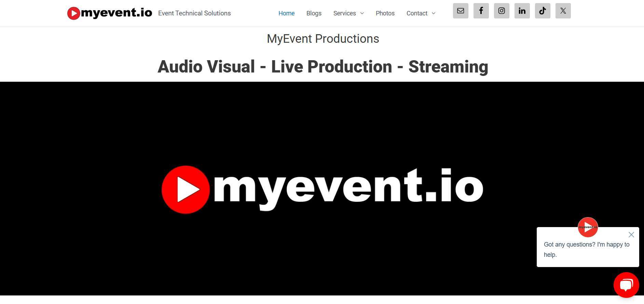The height and width of the screenshot is (304, 644).
Task: Go to the Home menu item
Action: 286,13
